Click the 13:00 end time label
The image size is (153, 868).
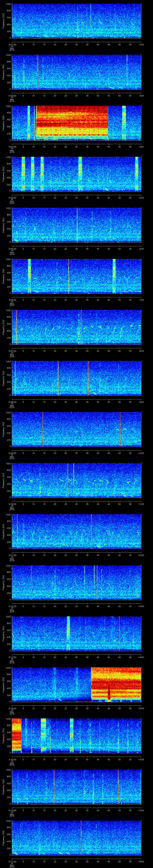click(141, 606)
